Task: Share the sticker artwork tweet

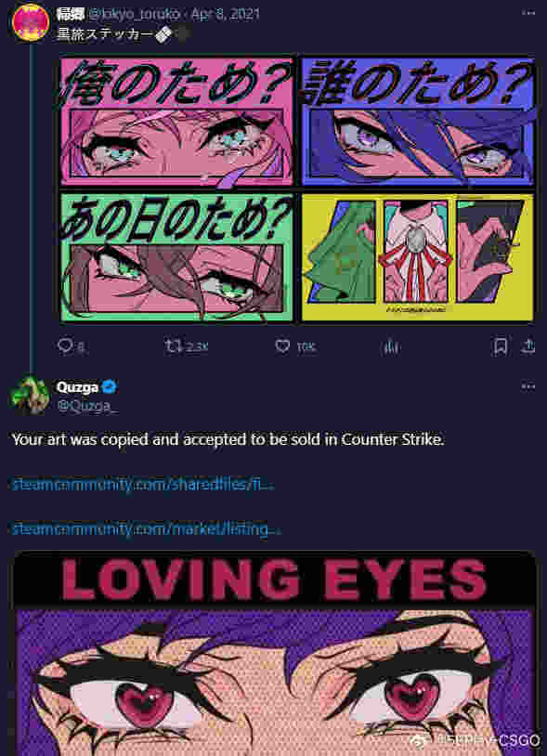Action: tap(528, 346)
